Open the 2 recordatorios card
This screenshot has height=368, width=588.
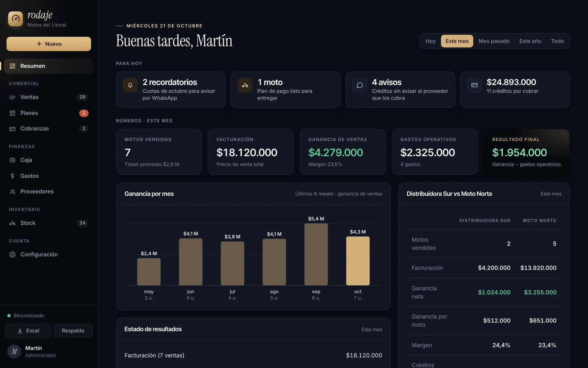coord(171,90)
